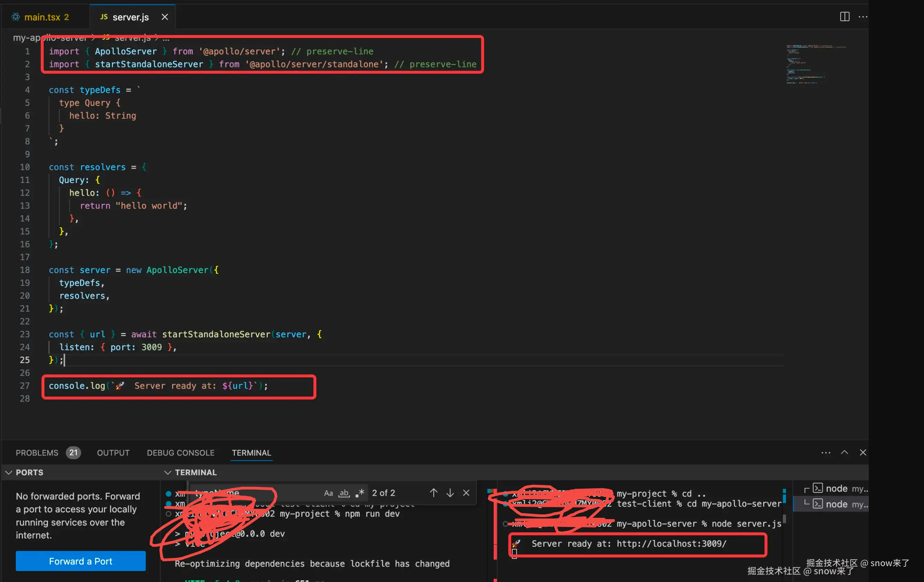The height and width of the screenshot is (582, 924).
Task: Toggle match whole word in find
Action: click(344, 493)
